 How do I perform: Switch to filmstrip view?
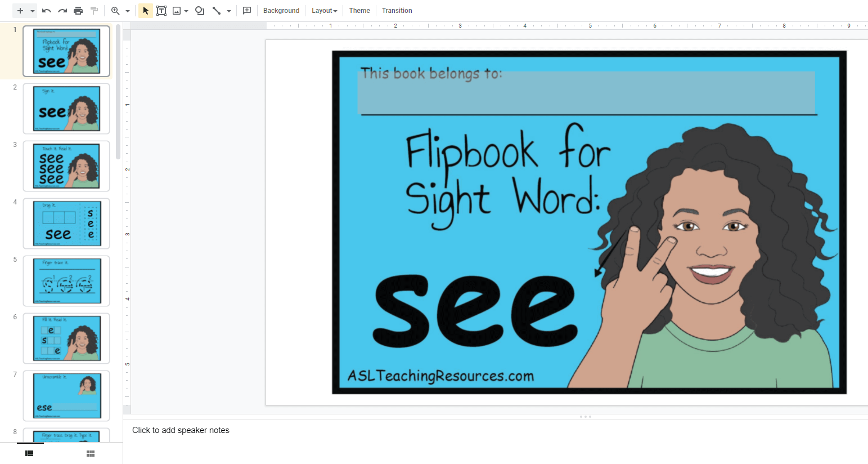point(30,453)
